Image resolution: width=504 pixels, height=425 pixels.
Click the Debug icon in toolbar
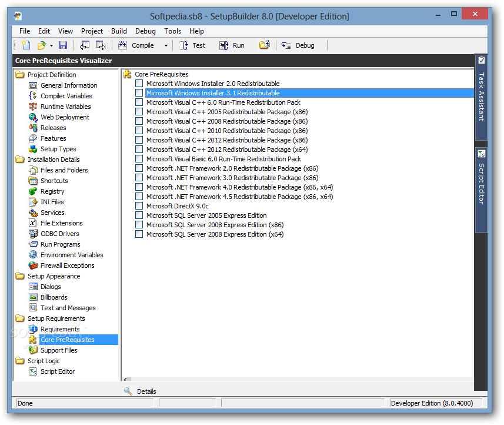[x=286, y=45]
